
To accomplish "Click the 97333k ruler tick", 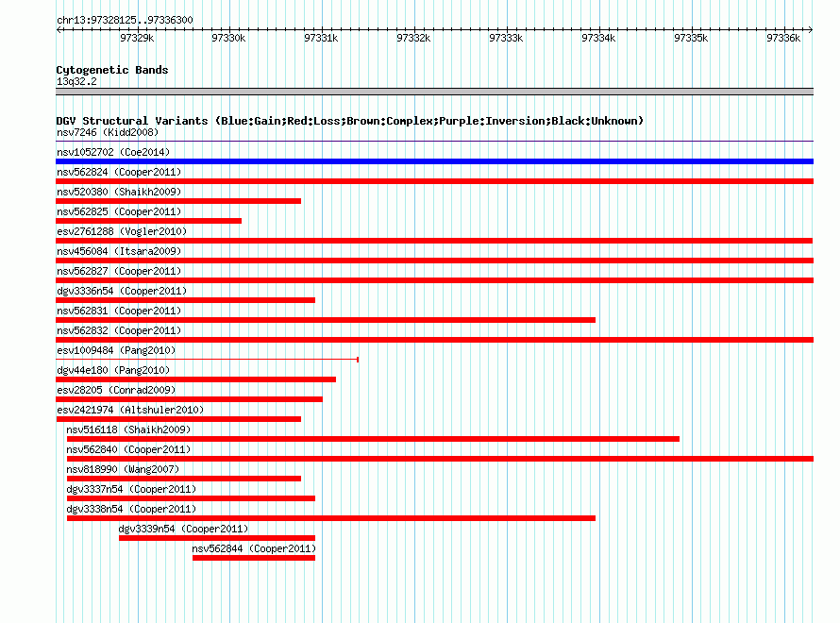I will pos(506,38).
